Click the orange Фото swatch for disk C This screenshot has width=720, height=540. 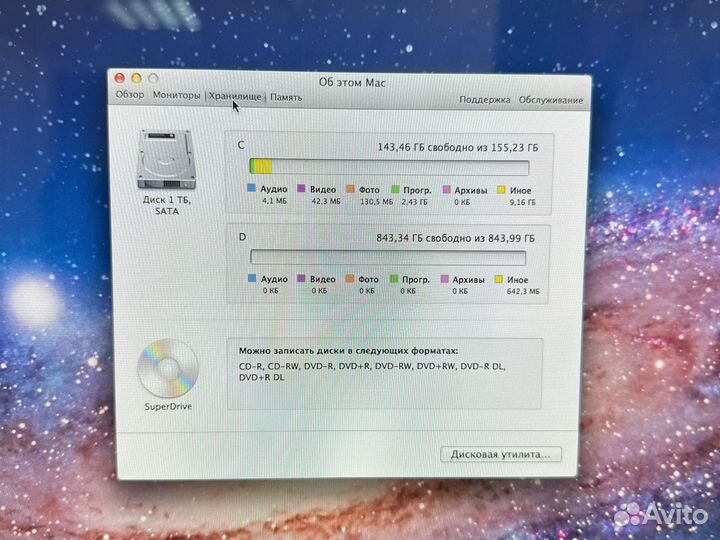[x=350, y=189]
